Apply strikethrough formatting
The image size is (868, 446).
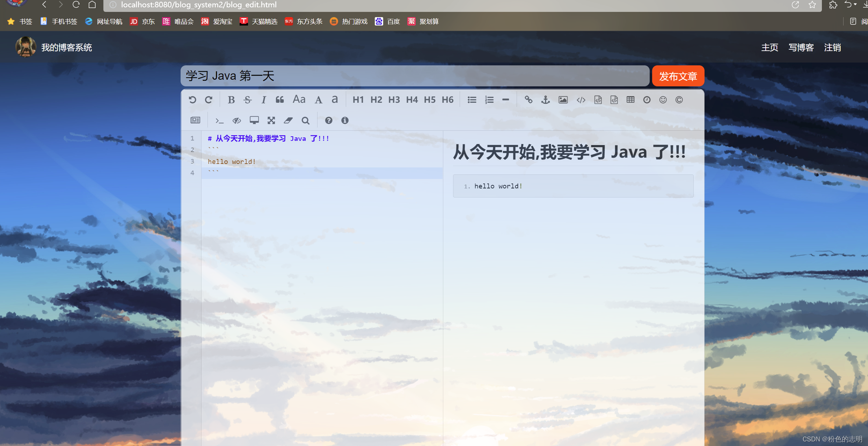[x=248, y=100]
